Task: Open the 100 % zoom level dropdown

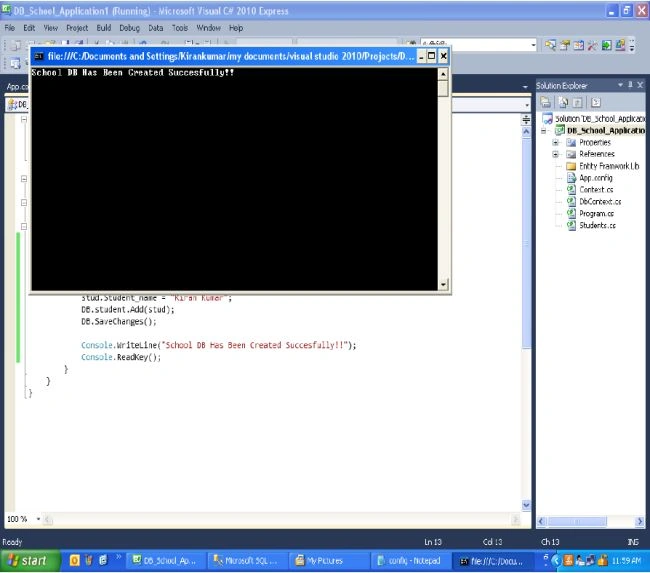Action: [38, 519]
